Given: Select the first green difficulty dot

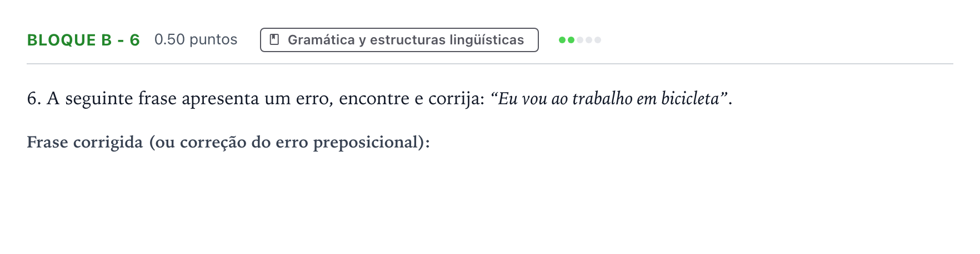Looking at the screenshot, I should click(562, 40).
